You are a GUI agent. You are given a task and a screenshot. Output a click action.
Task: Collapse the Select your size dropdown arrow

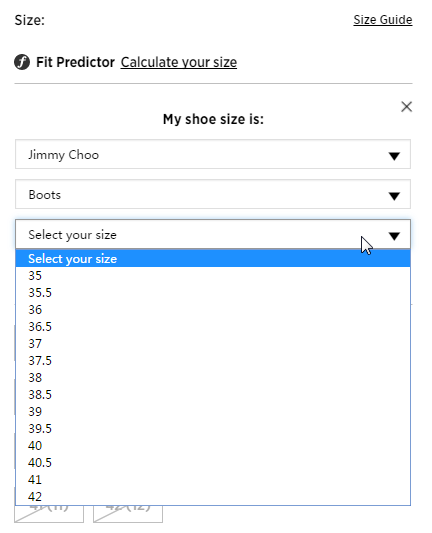click(394, 235)
